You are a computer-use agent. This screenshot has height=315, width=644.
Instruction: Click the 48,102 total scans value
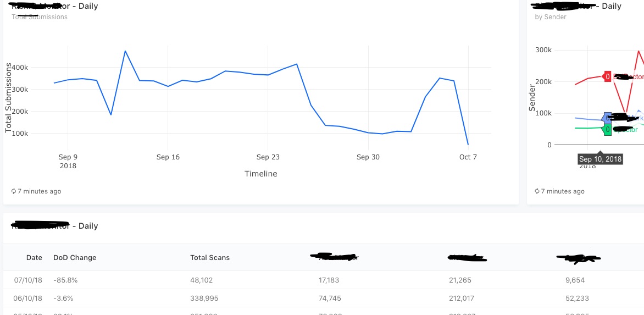[202, 280]
